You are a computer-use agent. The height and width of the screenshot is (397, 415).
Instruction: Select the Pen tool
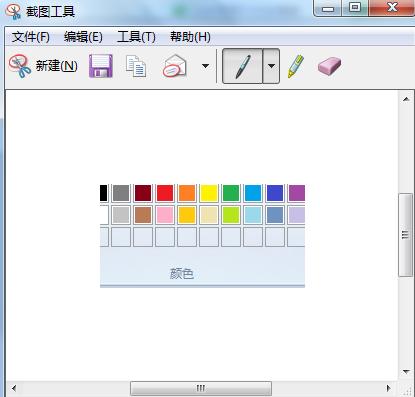(242, 66)
